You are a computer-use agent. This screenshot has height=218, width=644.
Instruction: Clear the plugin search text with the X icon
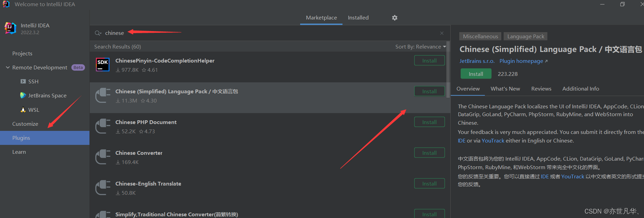442,33
